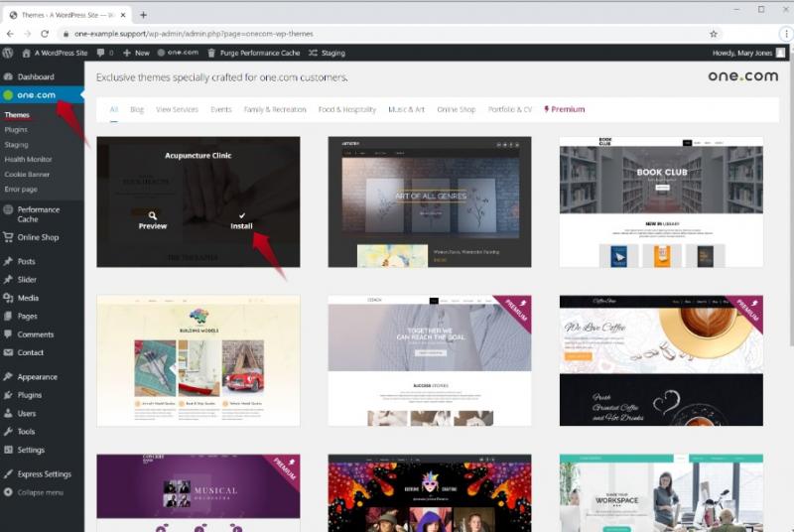794x532 pixels.
Task: Bookmark page with the star icon
Action: click(714, 34)
